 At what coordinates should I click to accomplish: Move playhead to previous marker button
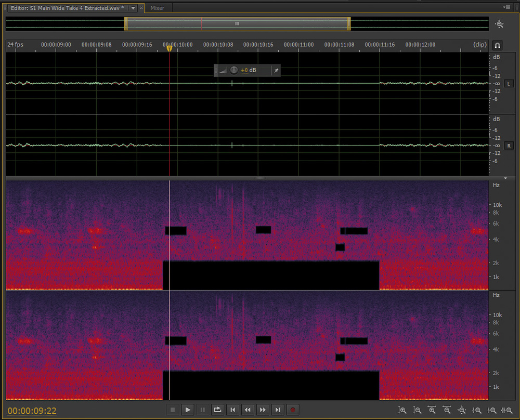click(x=232, y=410)
